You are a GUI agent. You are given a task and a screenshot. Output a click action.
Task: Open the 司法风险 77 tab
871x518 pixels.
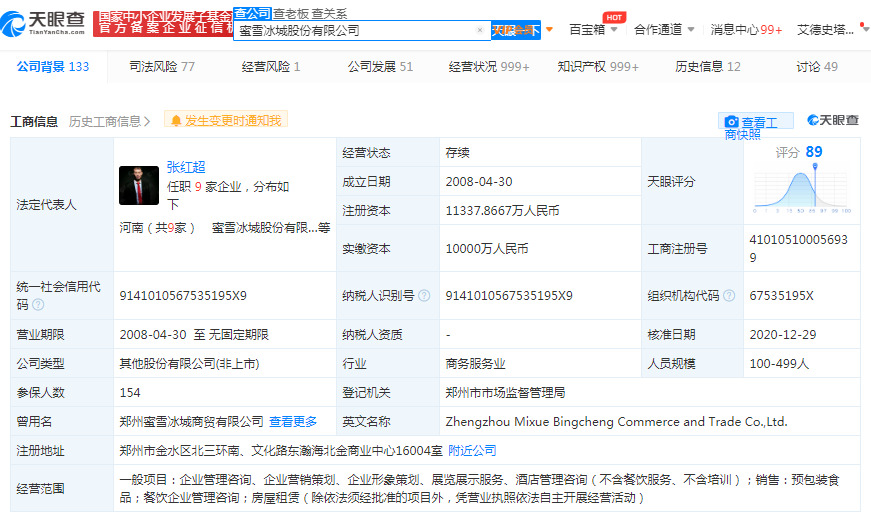point(162,67)
